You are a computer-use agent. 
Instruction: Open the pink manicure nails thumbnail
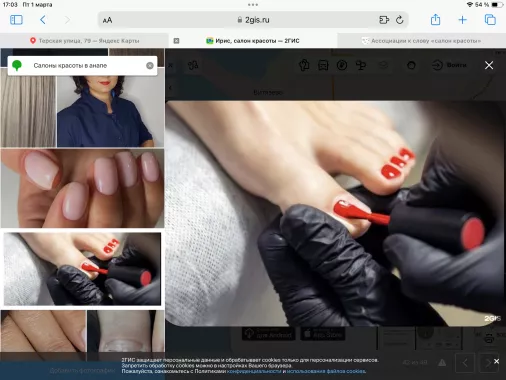(x=82, y=188)
